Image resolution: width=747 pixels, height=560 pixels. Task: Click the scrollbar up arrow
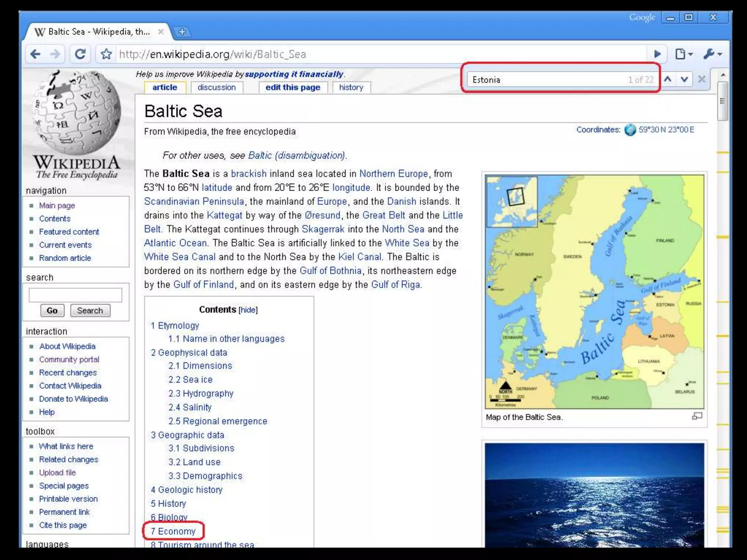723,74
